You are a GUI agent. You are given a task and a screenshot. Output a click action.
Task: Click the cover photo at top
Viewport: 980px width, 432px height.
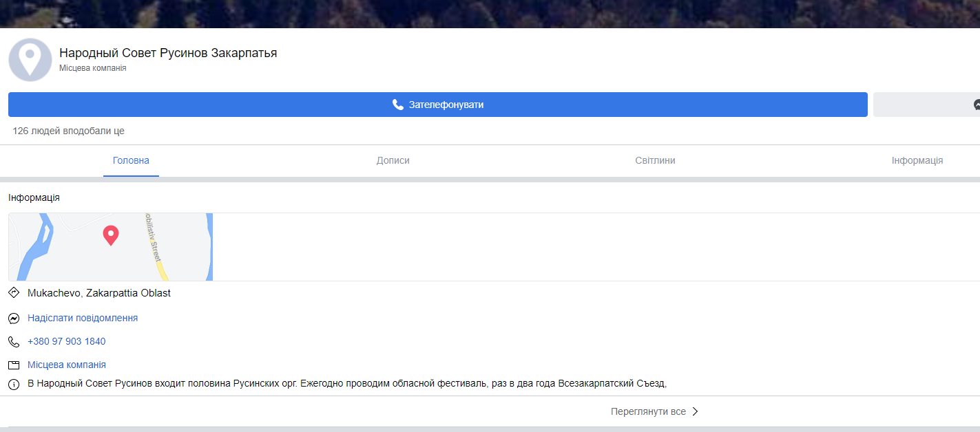coord(490,14)
